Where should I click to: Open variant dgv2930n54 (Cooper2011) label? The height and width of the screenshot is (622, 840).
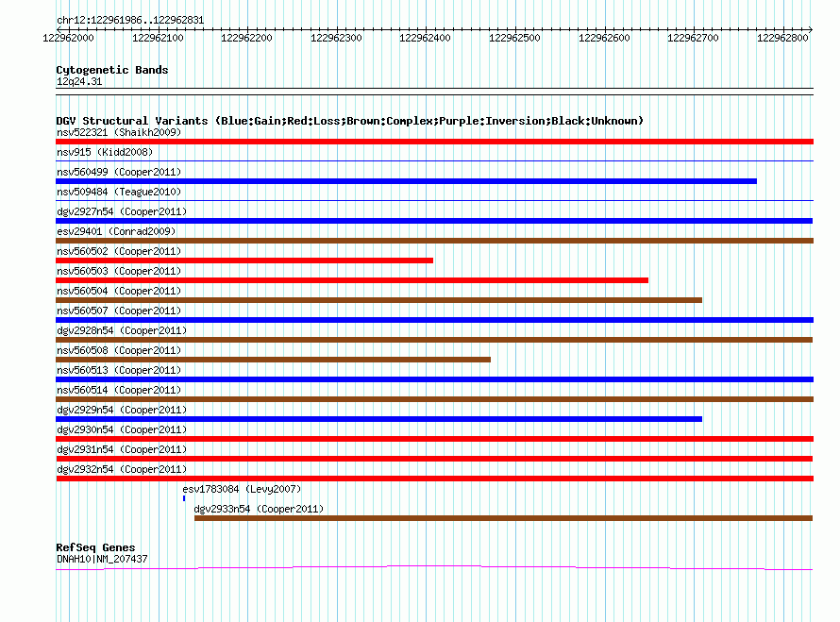(x=122, y=429)
